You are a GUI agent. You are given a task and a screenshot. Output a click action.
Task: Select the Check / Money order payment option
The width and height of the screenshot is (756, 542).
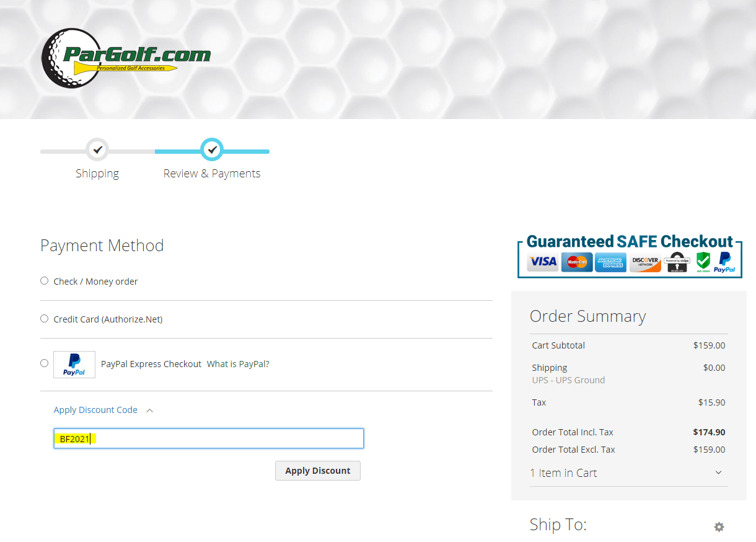44,280
